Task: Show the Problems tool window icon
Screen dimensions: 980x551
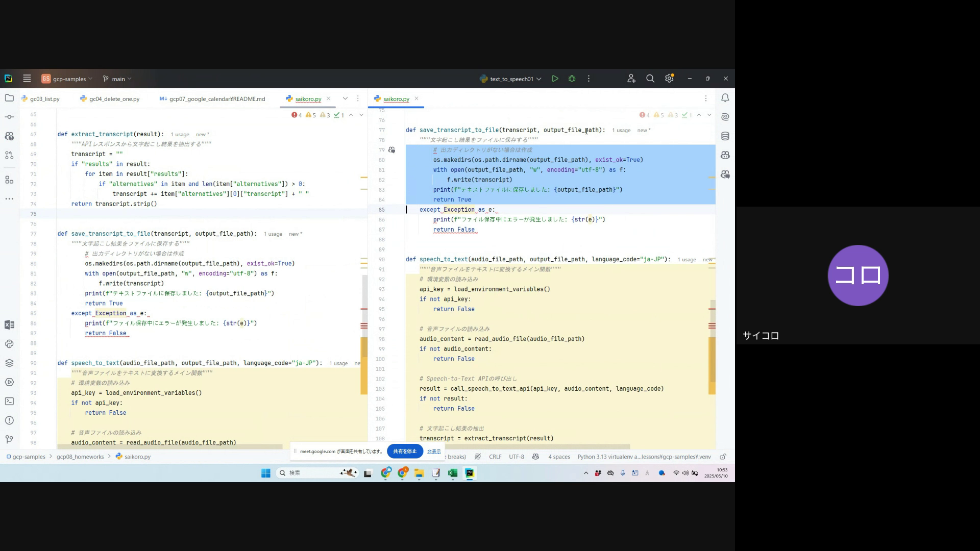Action: pos(9,420)
